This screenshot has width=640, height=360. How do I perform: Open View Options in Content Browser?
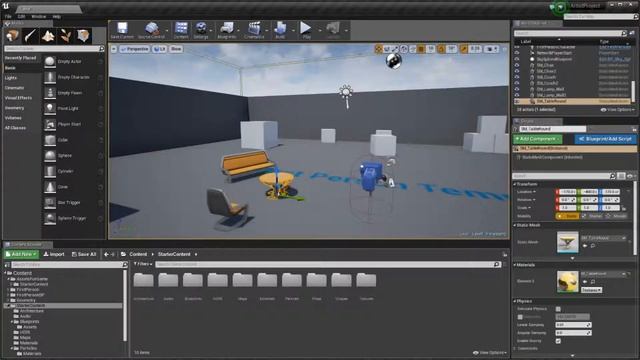tap(490, 353)
